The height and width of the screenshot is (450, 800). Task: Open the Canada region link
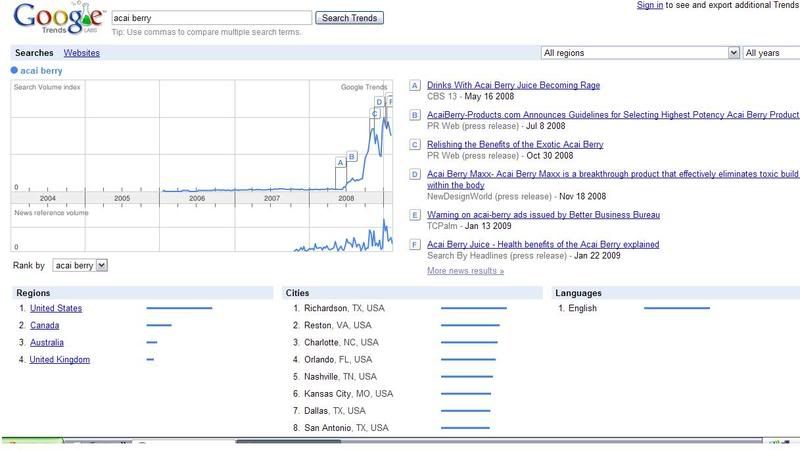(x=44, y=326)
